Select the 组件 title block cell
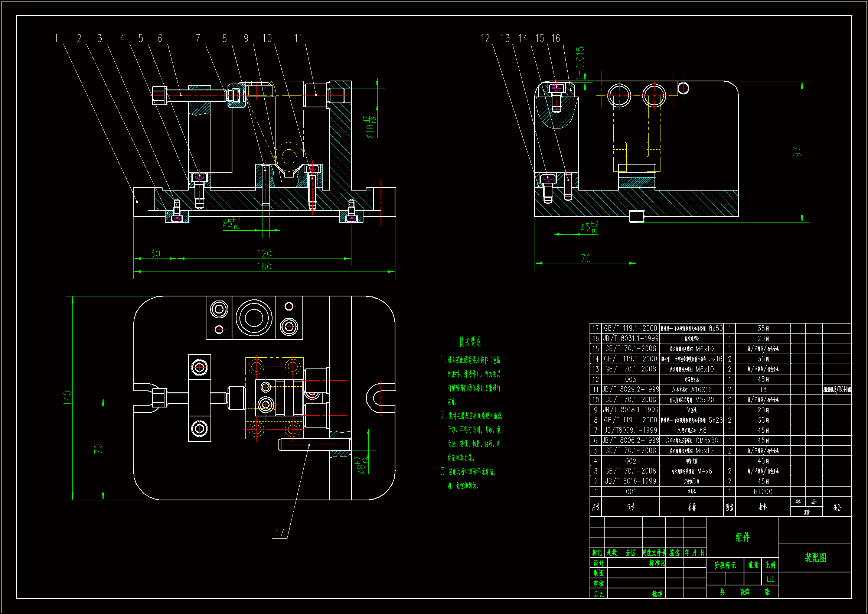The image size is (868, 614). [742, 537]
